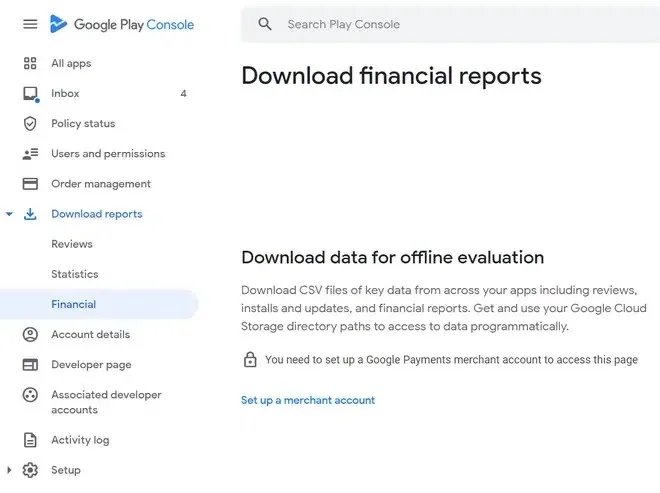
Task: Open Reviews under Download reports
Action: click(72, 244)
